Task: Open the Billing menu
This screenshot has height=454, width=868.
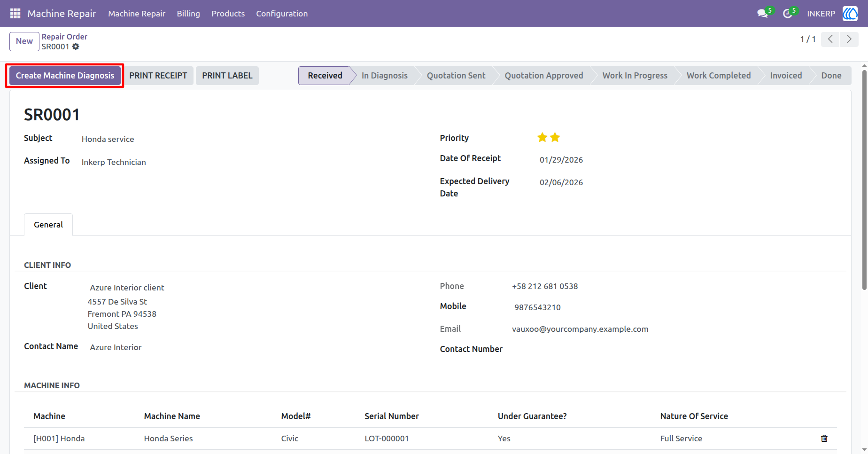Action: click(x=188, y=14)
